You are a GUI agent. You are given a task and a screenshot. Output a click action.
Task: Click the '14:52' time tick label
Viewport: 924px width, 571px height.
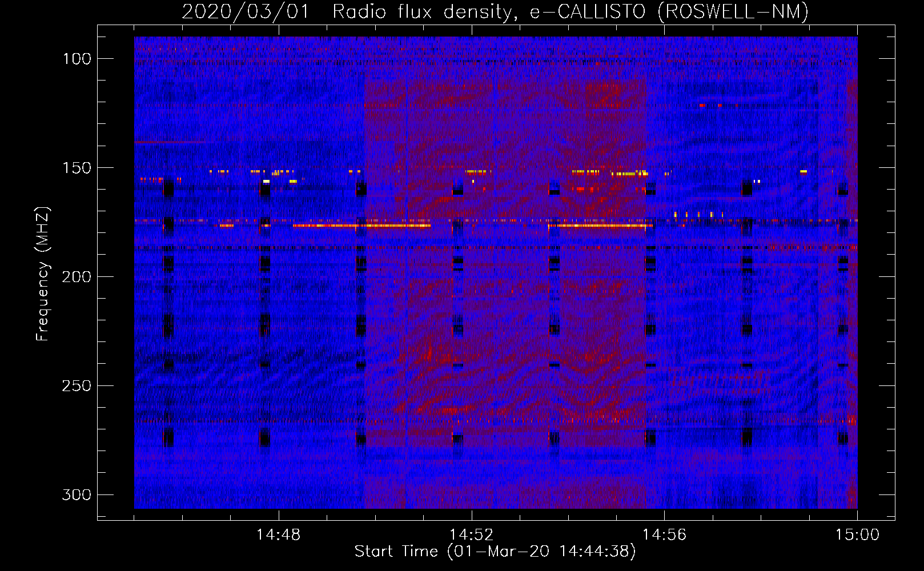tap(472, 535)
